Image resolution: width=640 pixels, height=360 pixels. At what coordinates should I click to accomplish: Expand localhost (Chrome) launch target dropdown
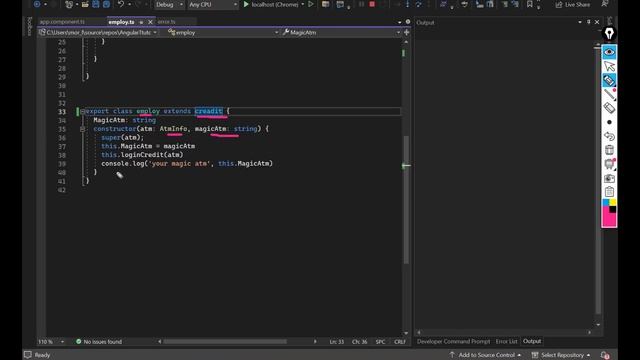[x=302, y=4]
